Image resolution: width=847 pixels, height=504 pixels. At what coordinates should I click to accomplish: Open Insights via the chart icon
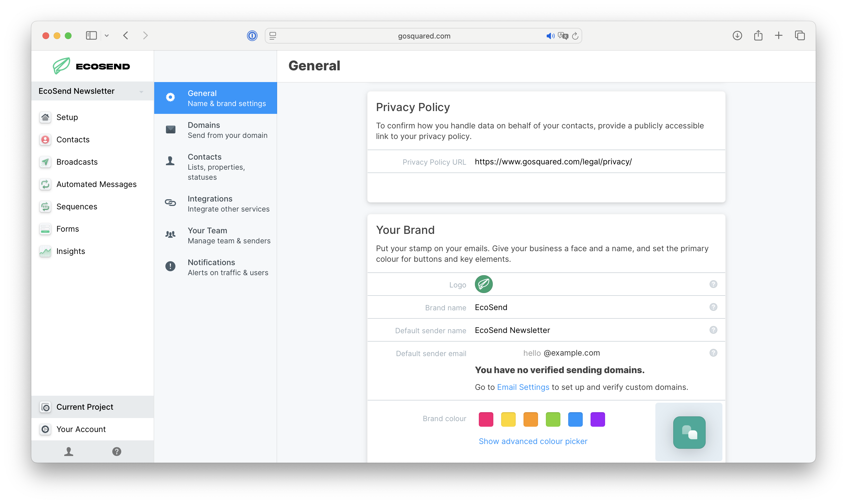tap(45, 251)
